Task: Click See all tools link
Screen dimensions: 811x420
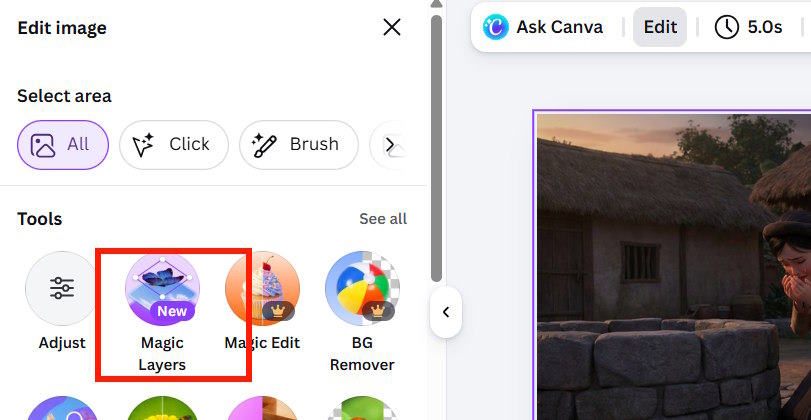Action: pos(383,219)
